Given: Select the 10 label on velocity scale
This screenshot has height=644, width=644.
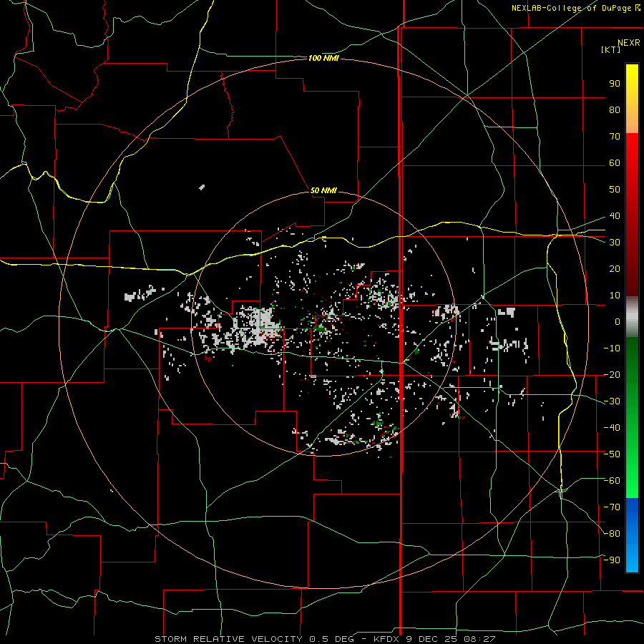Looking at the screenshot, I should pos(615,296).
